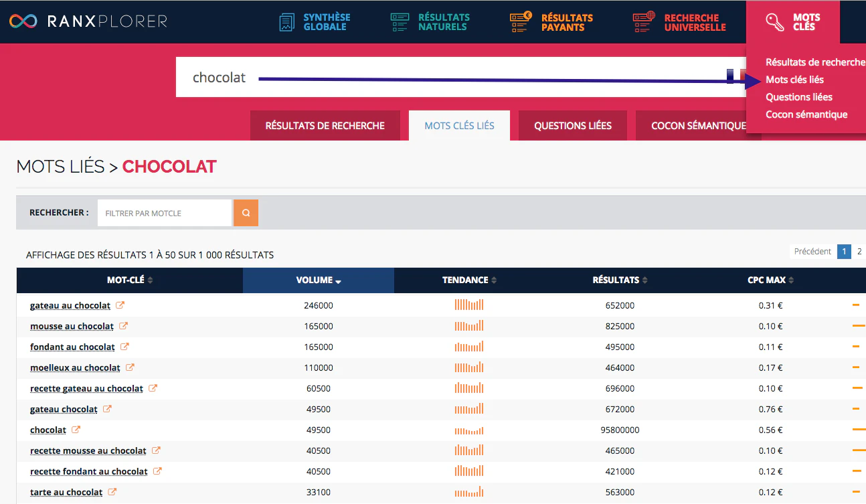This screenshot has height=504, width=866.
Task: Click external link icon for fondant au chocolat
Action: pos(125,347)
